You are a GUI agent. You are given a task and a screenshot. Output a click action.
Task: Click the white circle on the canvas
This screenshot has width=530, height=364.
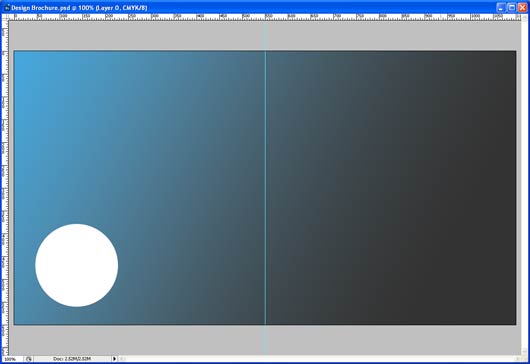77,265
